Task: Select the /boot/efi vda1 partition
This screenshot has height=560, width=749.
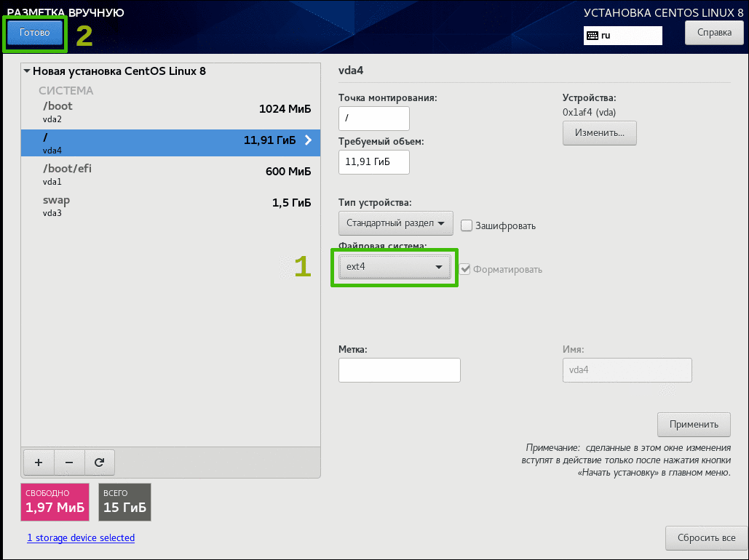Action: pyautogui.click(x=170, y=175)
